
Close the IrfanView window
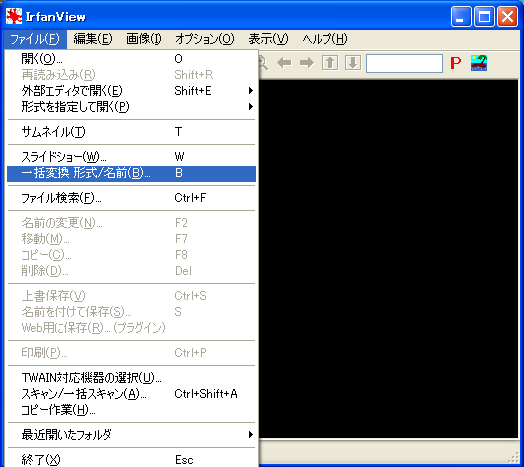507,16
